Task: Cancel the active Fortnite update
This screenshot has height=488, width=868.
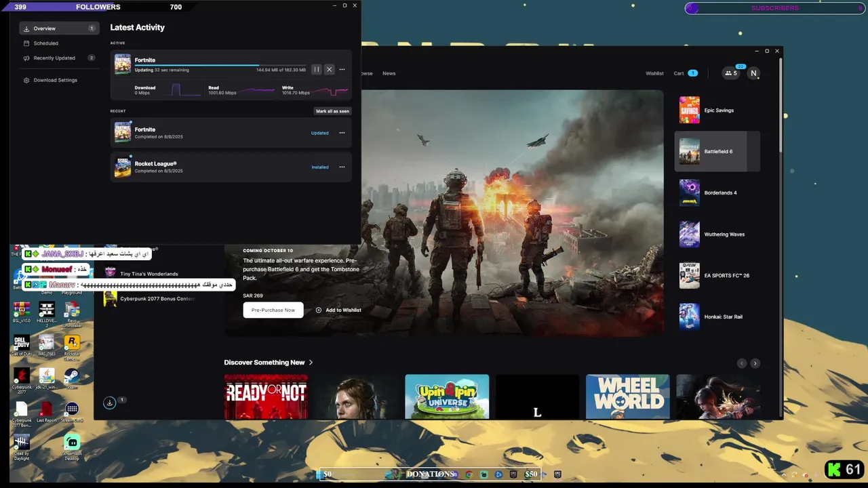Action: [x=329, y=69]
